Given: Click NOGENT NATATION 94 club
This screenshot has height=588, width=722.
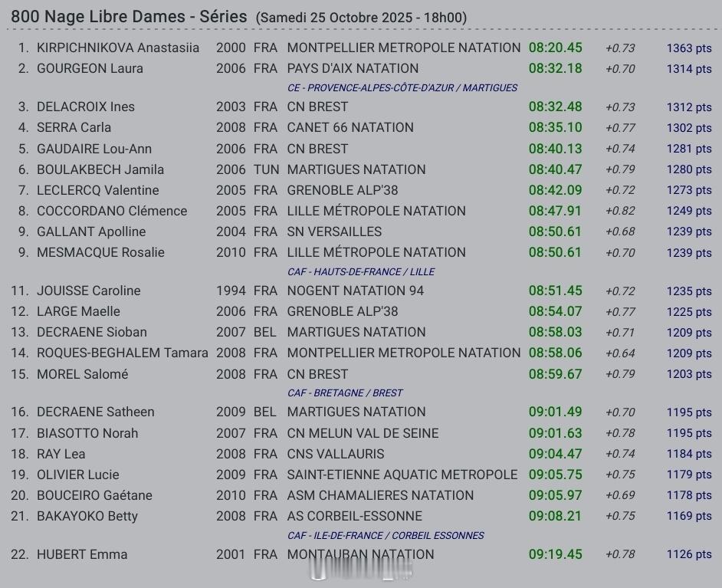Looking at the screenshot, I should [356, 291].
